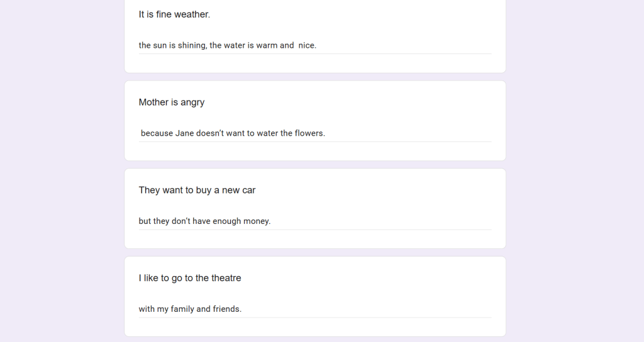The width and height of the screenshot is (644, 342).
Task: Click the "They want to buy a new car" title
Action: [x=197, y=190]
